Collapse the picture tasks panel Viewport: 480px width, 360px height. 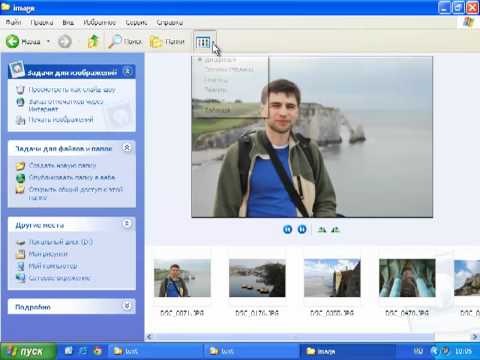(x=127, y=71)
